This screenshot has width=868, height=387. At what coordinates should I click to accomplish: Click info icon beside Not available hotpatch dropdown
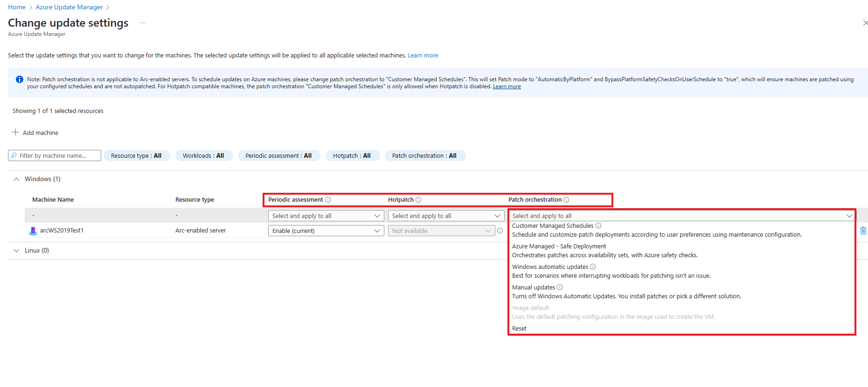(x=500, y=231)
